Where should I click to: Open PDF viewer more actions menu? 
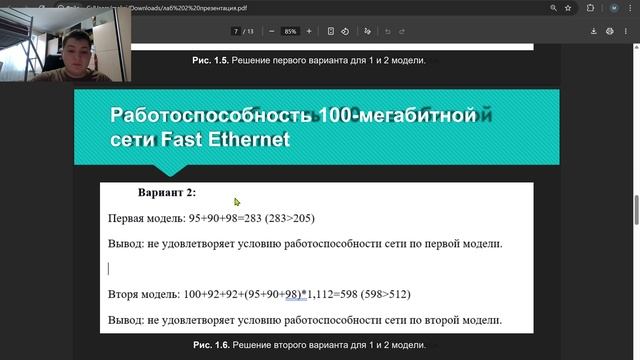626,31
